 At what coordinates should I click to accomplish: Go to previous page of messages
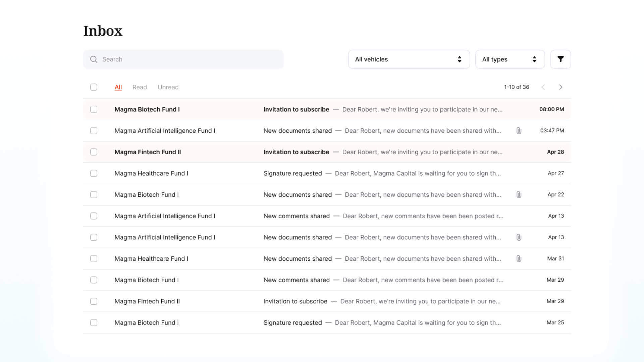click(543, 87)
